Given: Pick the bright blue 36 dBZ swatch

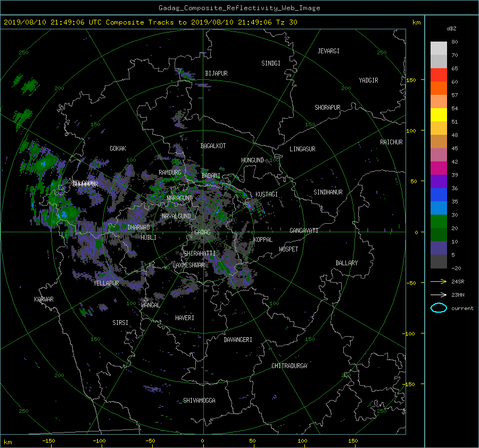Looking at the screenshot, I should click(x=439, y=194).
